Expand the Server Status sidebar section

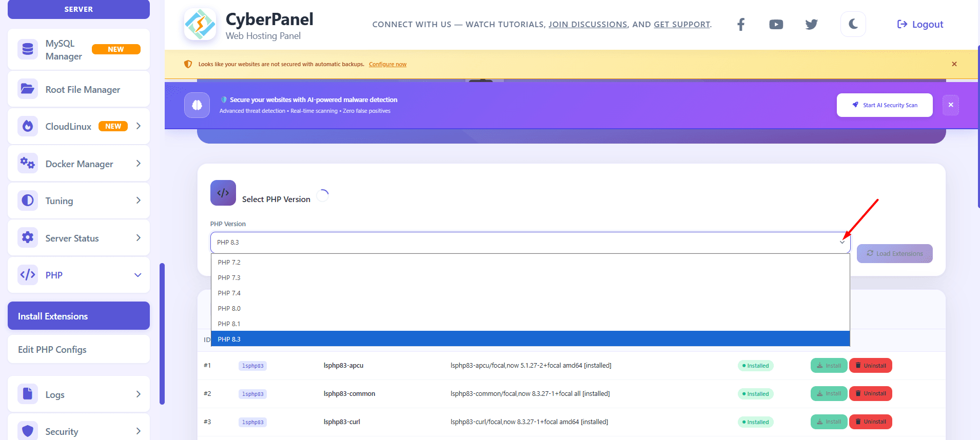[138, 238]
